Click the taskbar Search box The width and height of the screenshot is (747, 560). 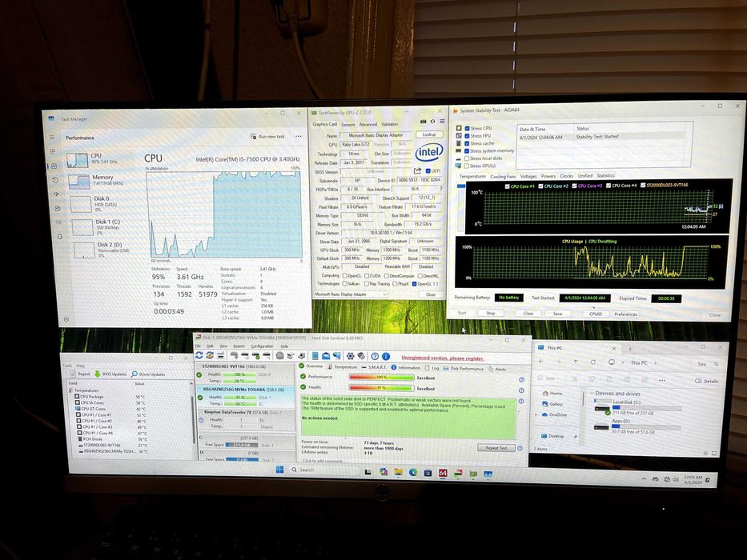(x=324, y=470)
